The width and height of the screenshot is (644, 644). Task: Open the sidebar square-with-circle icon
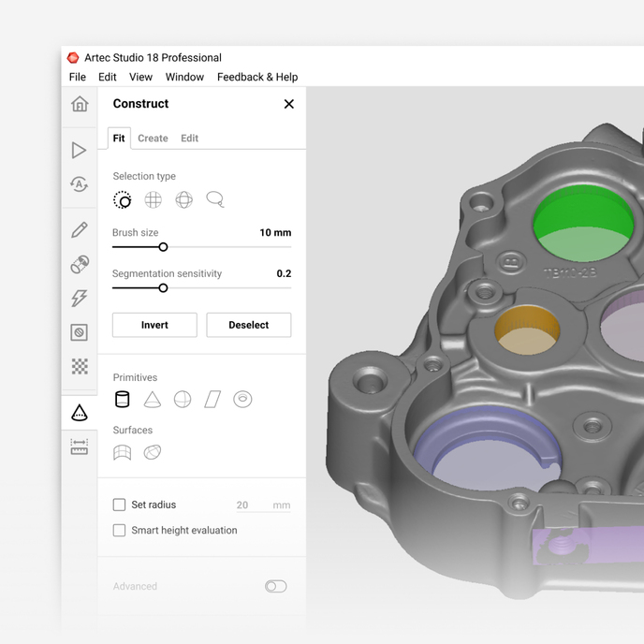80,332
